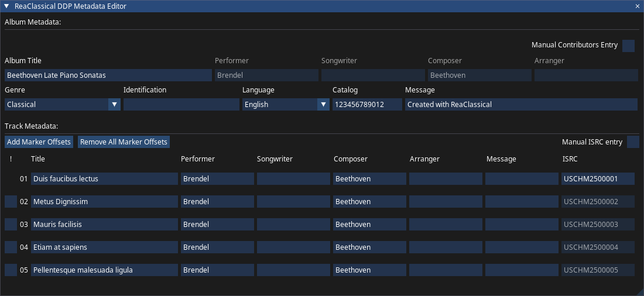Toggle marker offset checkbox for track 02
Screen dimensions: 644x296
tap(11, 202)
